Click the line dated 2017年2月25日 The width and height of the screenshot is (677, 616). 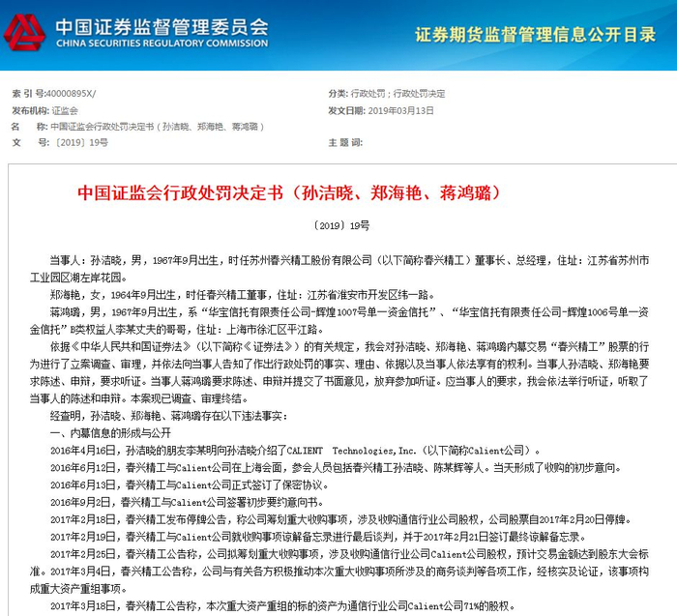(339, 572)
